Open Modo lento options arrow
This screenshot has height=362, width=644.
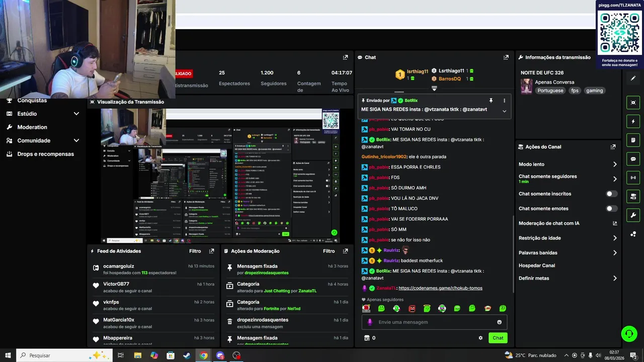(x=615, y=164)
